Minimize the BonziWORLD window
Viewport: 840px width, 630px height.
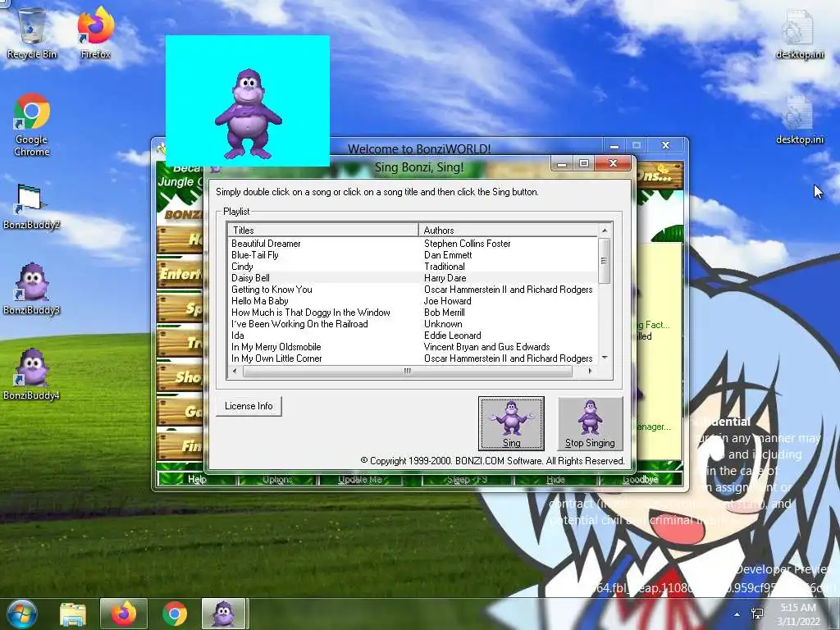click(x=614, y=145)
